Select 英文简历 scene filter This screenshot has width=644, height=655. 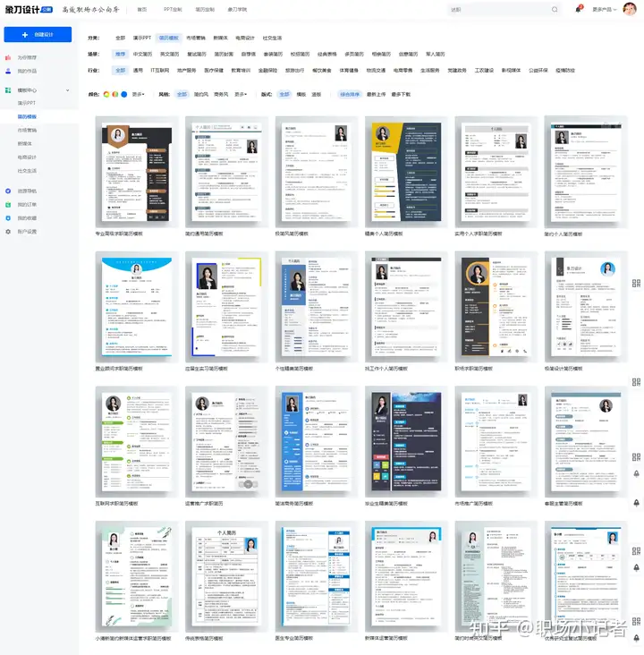[169, 55]
